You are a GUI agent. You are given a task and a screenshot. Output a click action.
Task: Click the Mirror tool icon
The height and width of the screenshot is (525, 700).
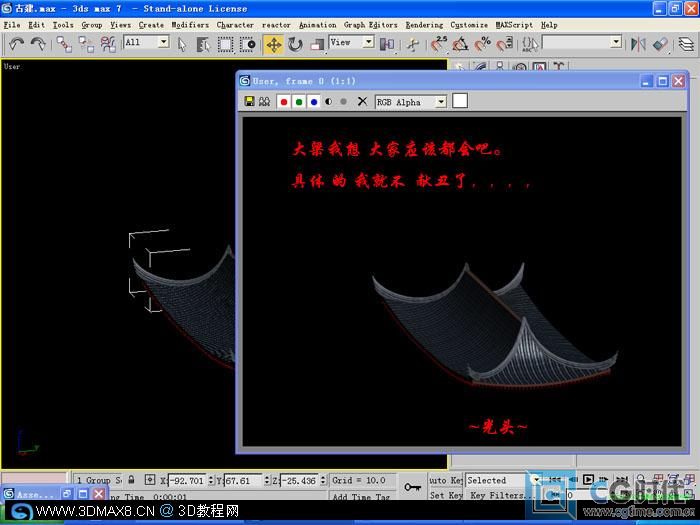638,44
